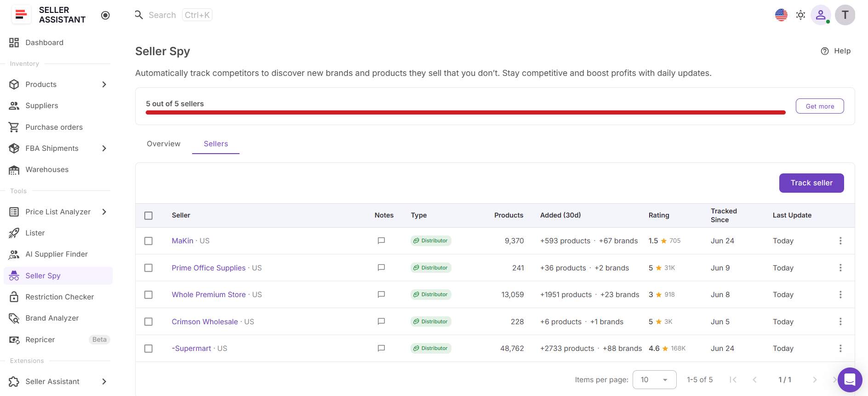Click the Products column header

[x=508, y=215]
